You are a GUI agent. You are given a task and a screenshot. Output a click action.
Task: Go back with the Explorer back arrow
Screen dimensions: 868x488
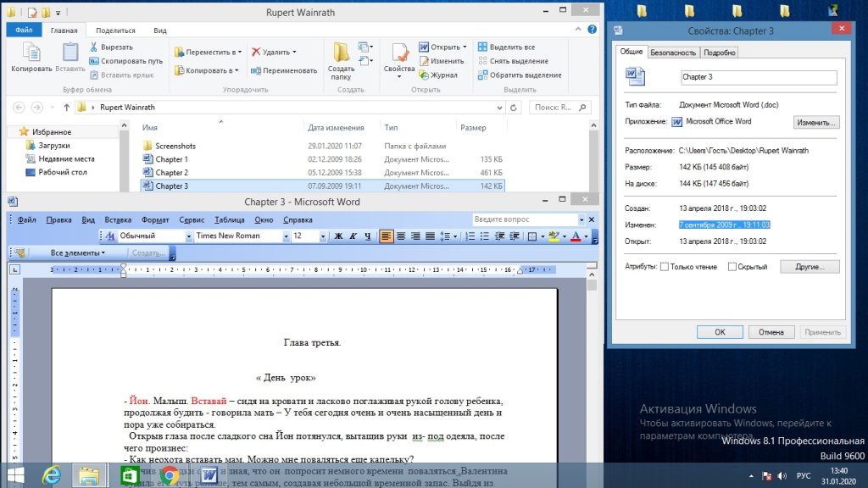pos(19,108)
